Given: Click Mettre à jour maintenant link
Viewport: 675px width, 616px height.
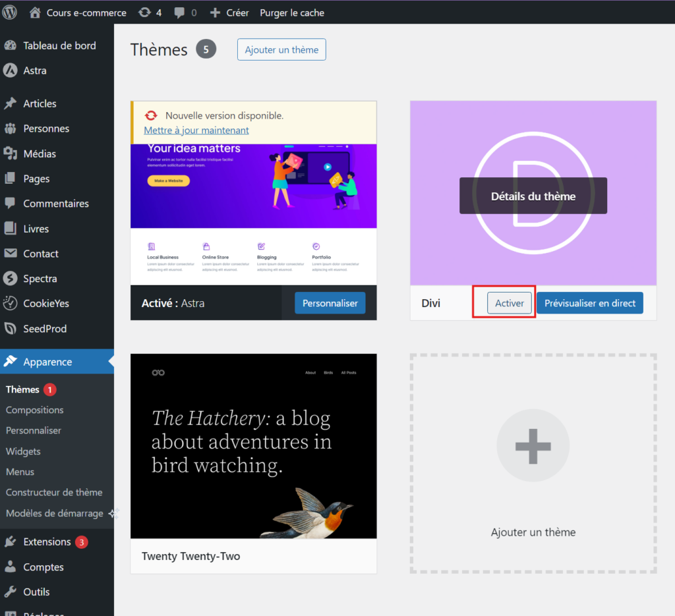Looking at the screenshot, I should point(196,130).
